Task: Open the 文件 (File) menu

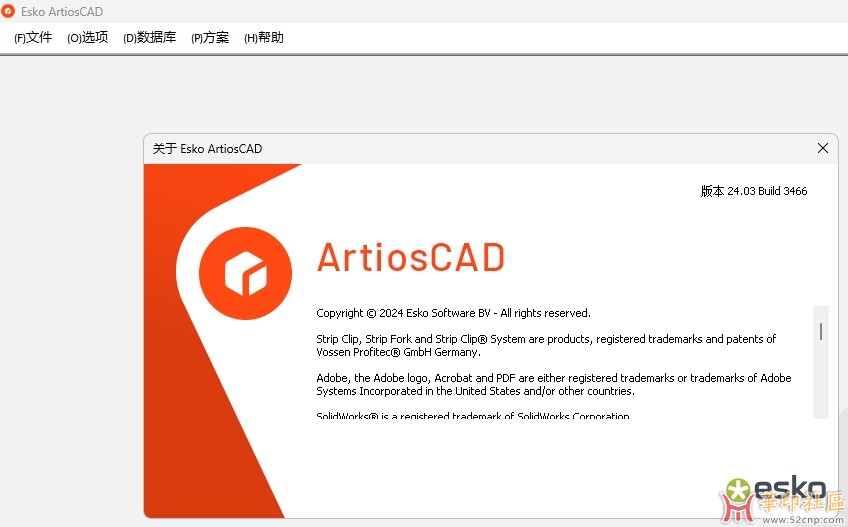Action: [x=33, y=37]
